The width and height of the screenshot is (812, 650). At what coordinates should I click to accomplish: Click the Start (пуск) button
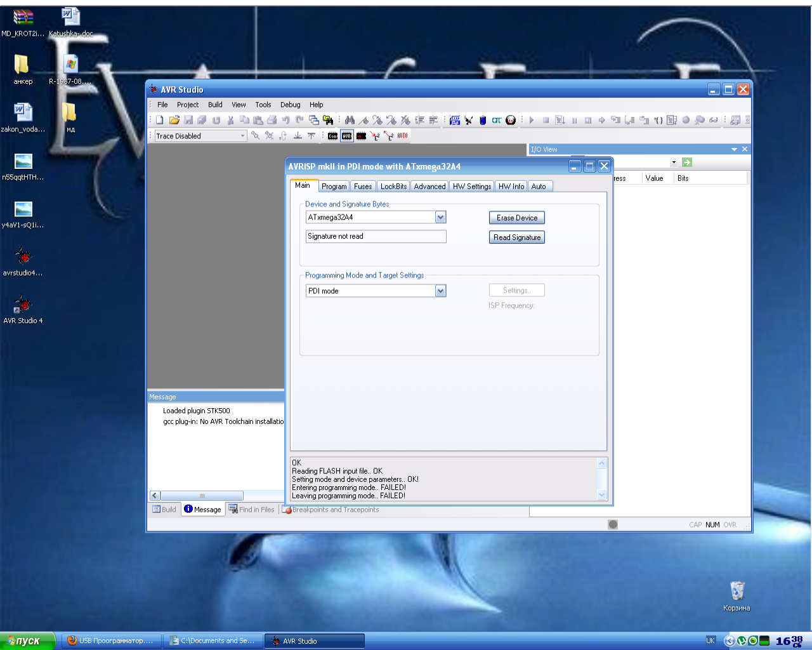click(x=27, y=640)
